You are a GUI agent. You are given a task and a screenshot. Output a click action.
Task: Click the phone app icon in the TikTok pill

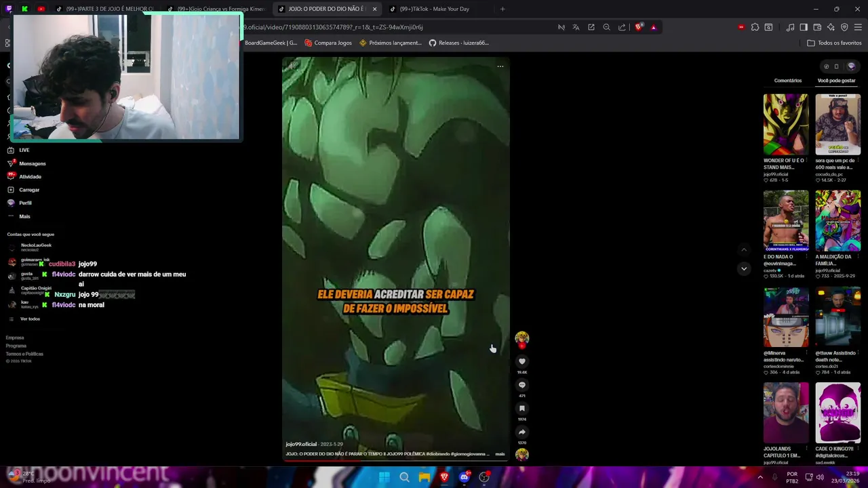click(x=836, y=66)
